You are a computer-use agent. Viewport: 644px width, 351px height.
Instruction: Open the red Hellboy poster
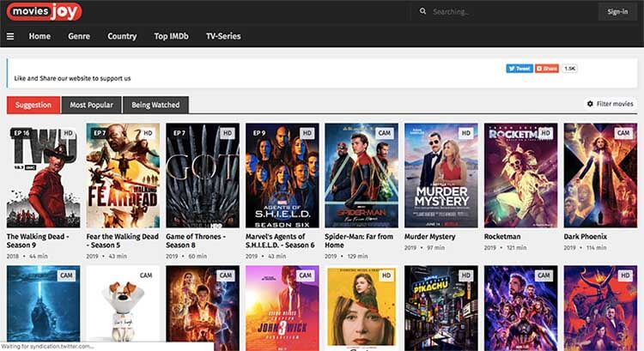(x=600, y=308)
